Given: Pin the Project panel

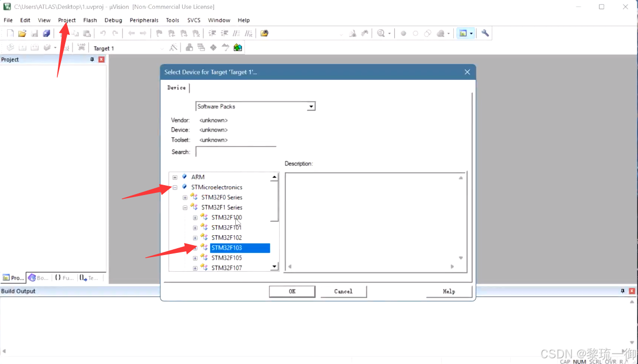Looking at the screenshot, I should click(x=92, y=59).
